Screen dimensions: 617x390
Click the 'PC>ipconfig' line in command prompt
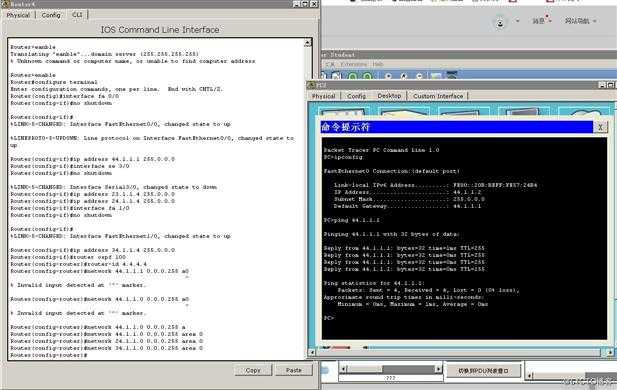pyautogui.click(x=343, y=157)
